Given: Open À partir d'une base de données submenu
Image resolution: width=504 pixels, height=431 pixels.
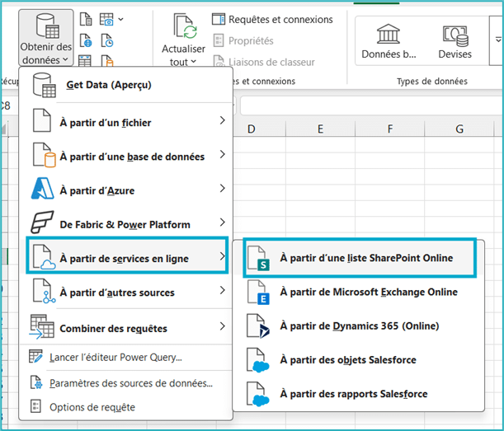Looking at the screenshot, I should [125, 156].
